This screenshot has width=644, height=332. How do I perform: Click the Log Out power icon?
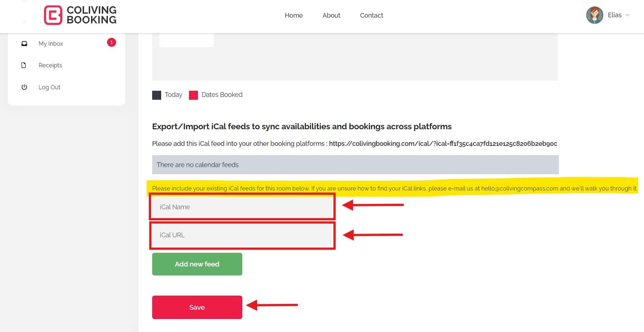click(24, 87)
